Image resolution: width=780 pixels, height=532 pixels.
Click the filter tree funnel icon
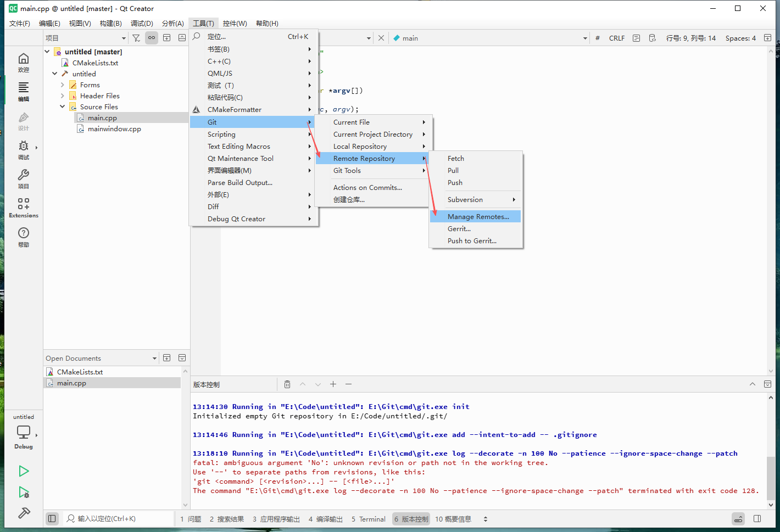click(x=136, y=38)
